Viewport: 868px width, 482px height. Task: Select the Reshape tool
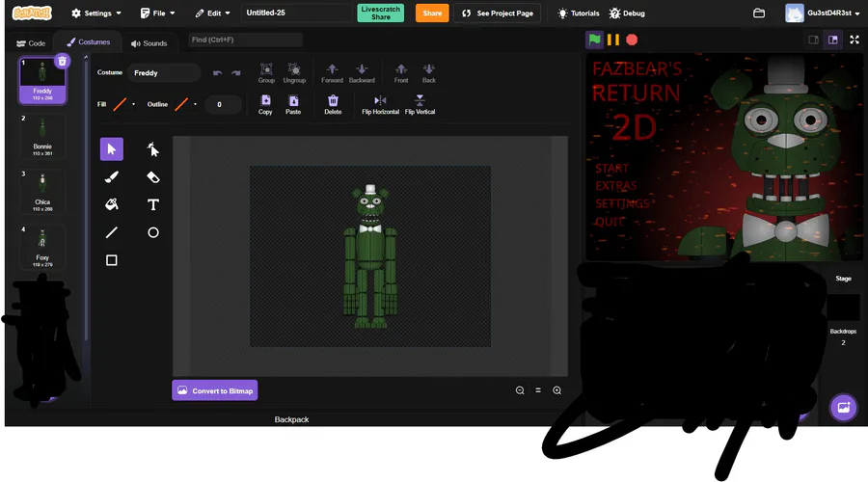tap(152, 148)
